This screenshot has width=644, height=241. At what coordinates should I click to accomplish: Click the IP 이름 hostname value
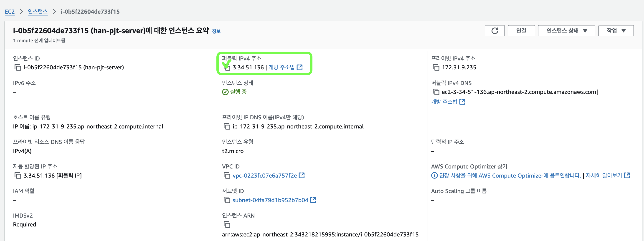click(88, 127)
